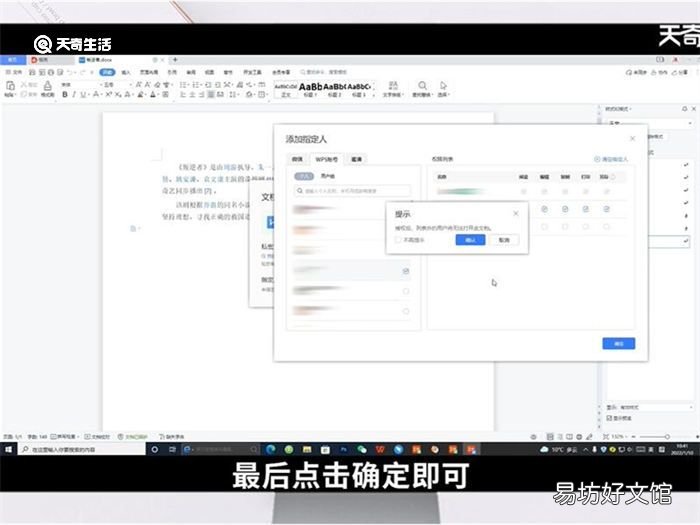Viewport: 700px width, 525px height.
Task: Click the superscript X² icon
Action: [108, 94]
